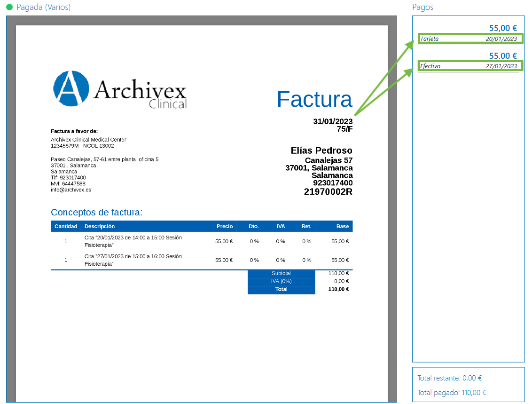The width and height of the screenshot is (532, 404).
Task: Click the Tarjeta payment entry
Action: click(x=470, y=39)
